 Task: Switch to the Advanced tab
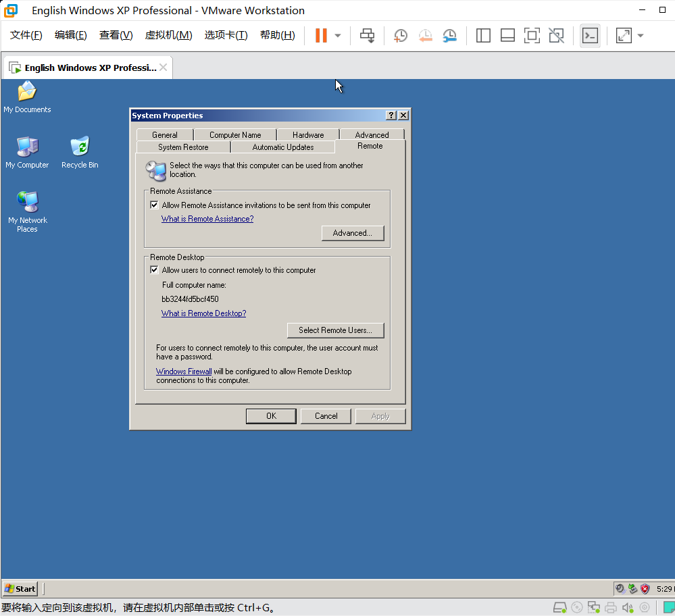[372, 135]
